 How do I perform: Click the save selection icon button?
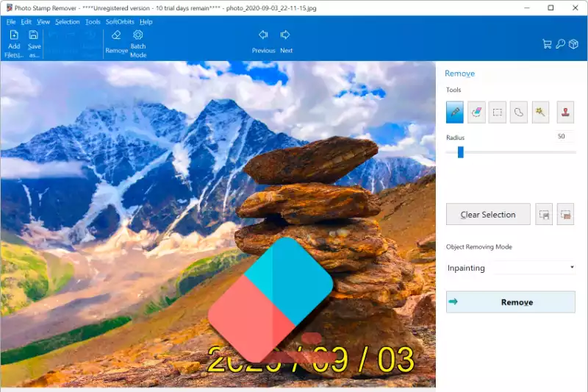(x=544, y=214)
